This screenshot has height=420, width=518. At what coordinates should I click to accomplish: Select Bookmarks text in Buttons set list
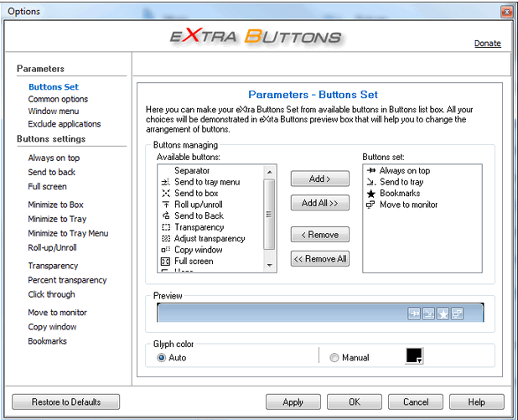(x=400, y=194)
